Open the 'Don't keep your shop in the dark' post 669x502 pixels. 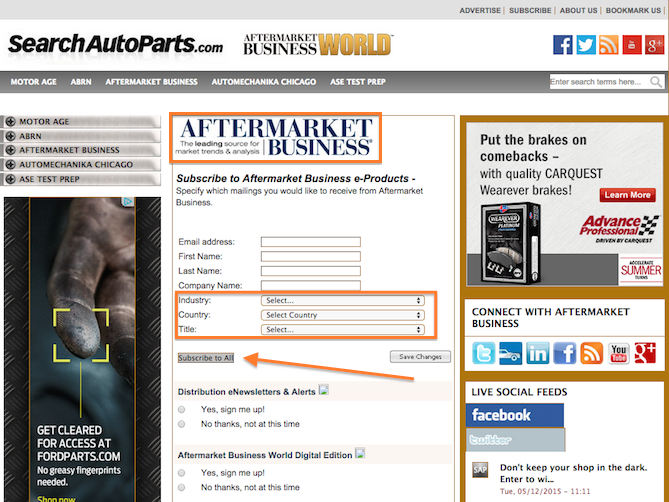(x=573, y=473)
